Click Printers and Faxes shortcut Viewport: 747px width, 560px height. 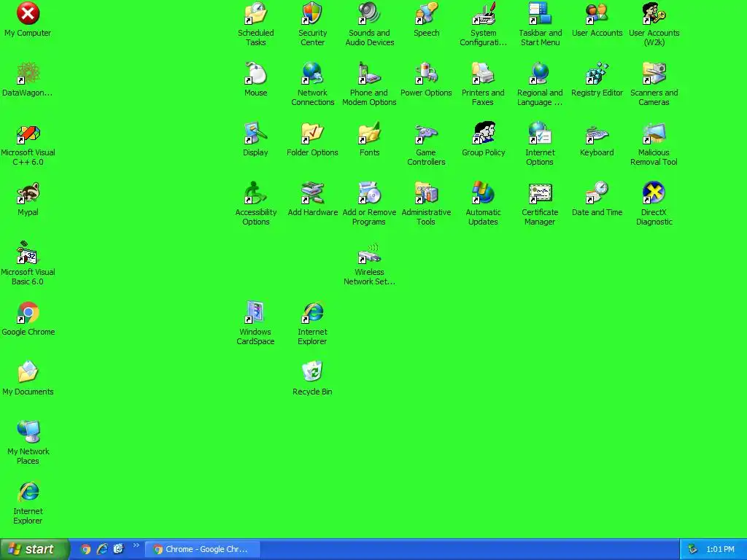pos(483,74)
